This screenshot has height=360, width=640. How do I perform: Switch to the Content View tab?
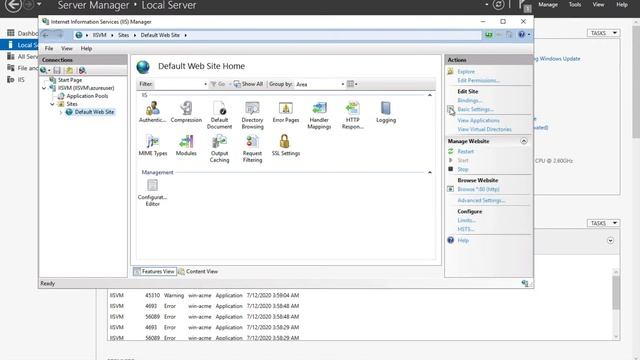coord(198,271)
